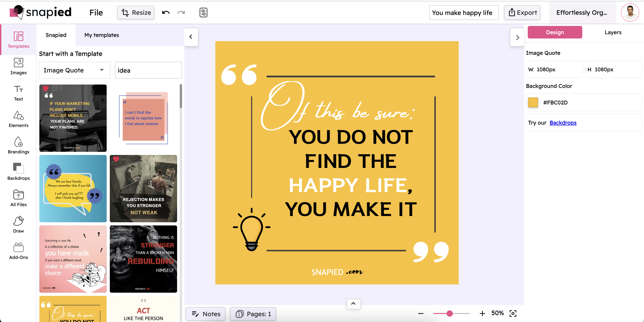
Task: Click the Snapied logo
Action: [41, 12]
